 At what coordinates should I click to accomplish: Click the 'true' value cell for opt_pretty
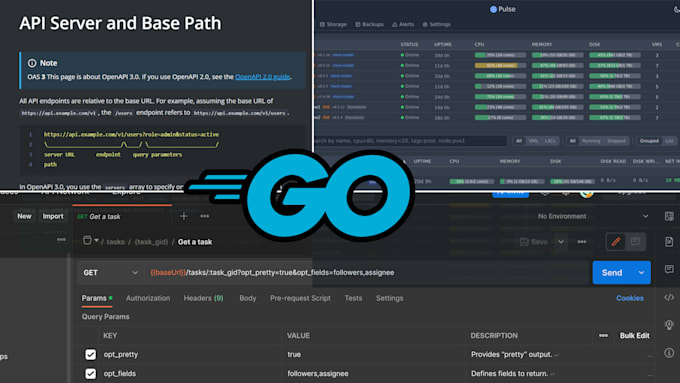294,354
